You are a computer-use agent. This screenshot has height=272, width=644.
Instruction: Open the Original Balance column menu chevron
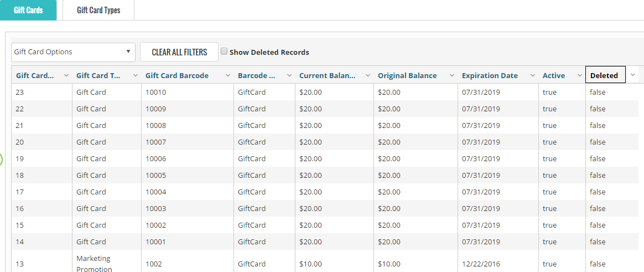tap(451, 75)
